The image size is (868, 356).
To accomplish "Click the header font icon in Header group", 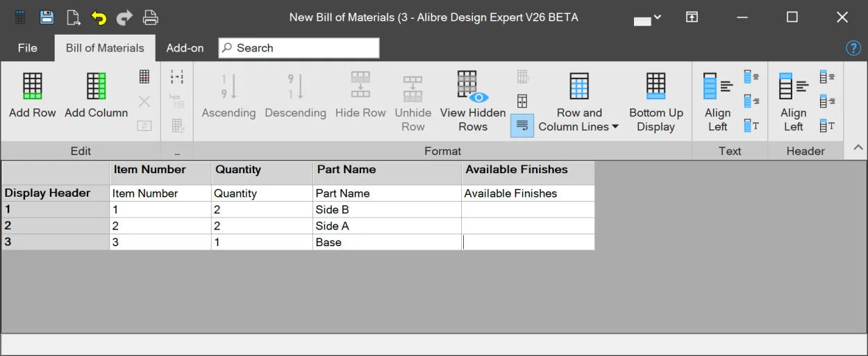I will [x=827, y=126].
